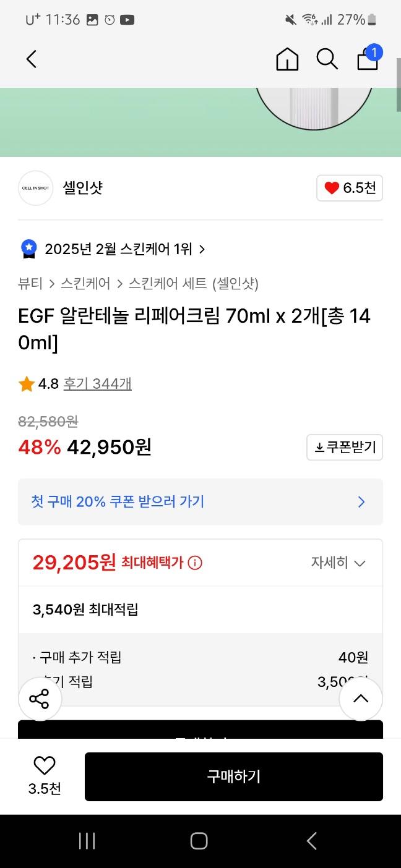Open the 첫 구매 20% 쿠폰 banner
The height and width of the screenshot is (868, 401).
pyautogui.click(x=200, y=501)
